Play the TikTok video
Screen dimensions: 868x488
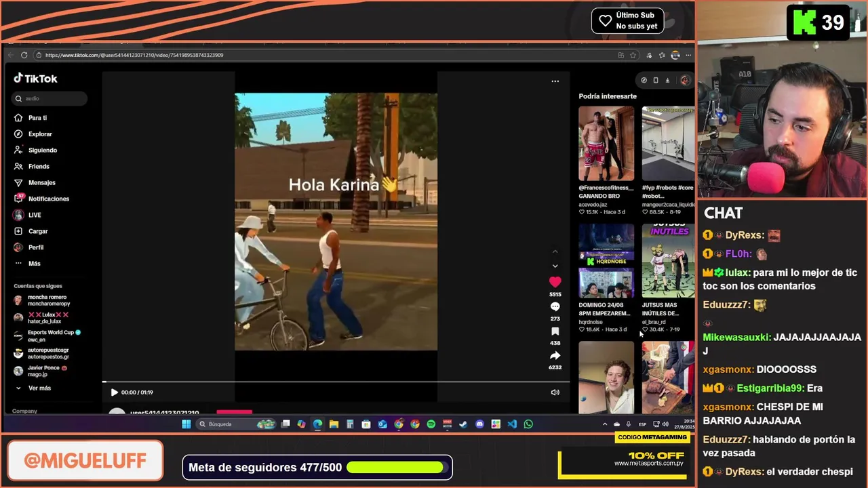(x=114, y=392)
